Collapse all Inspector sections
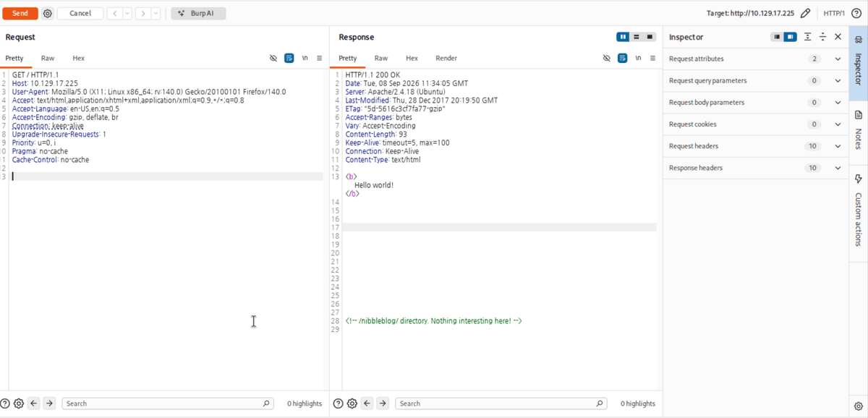This screenshot has width=868, height=418. [x=822, y=37]
